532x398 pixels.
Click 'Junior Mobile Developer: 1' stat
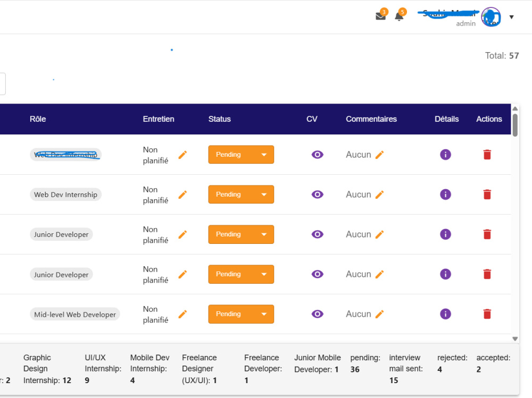(x=317, y=363)
